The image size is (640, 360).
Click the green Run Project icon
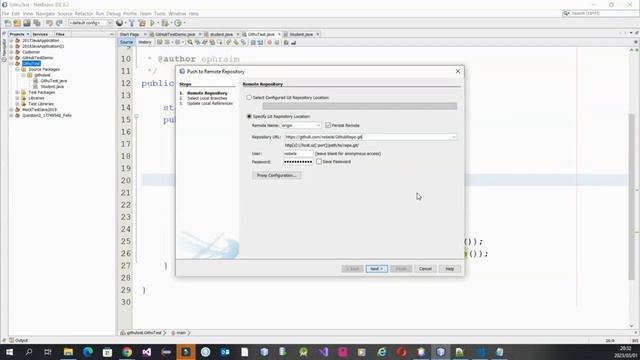152,23
